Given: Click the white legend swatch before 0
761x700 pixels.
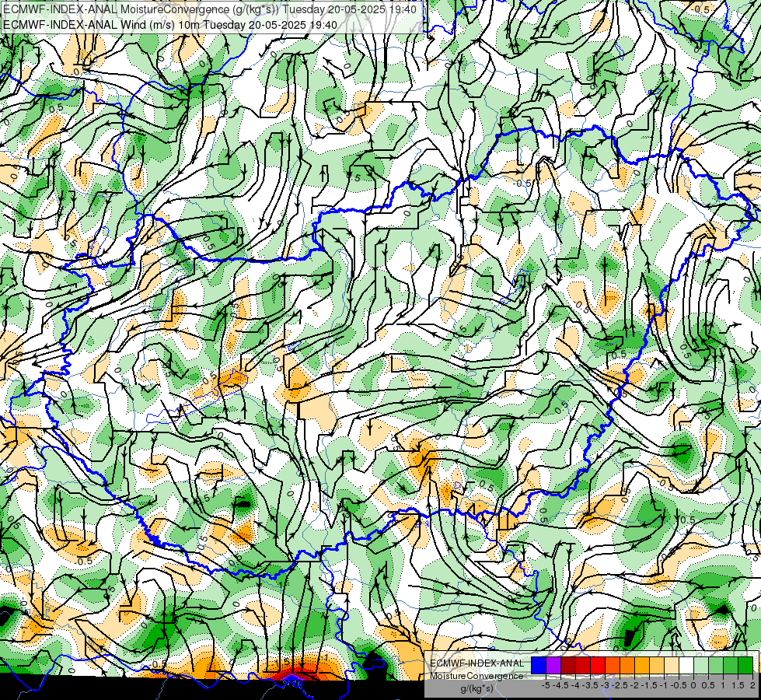Looking at the screenshot, I should tap(686, 665).
